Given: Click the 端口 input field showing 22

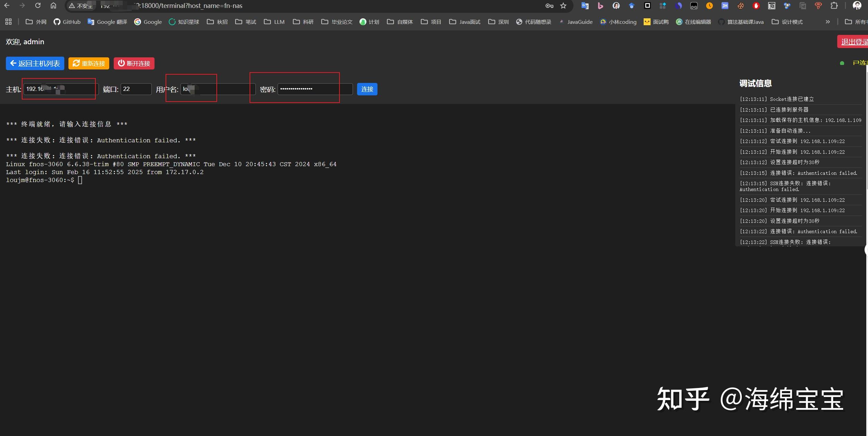Looking at the screenshot, I should tap(136, 89).
